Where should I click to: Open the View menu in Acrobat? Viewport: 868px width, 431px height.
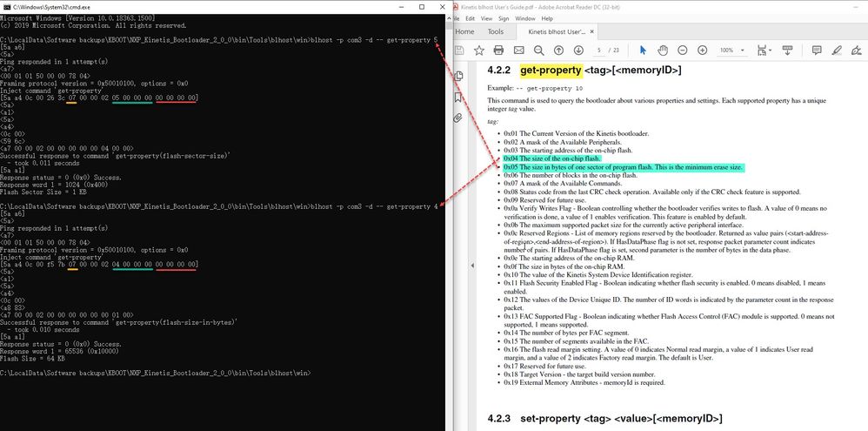[486, 18]
